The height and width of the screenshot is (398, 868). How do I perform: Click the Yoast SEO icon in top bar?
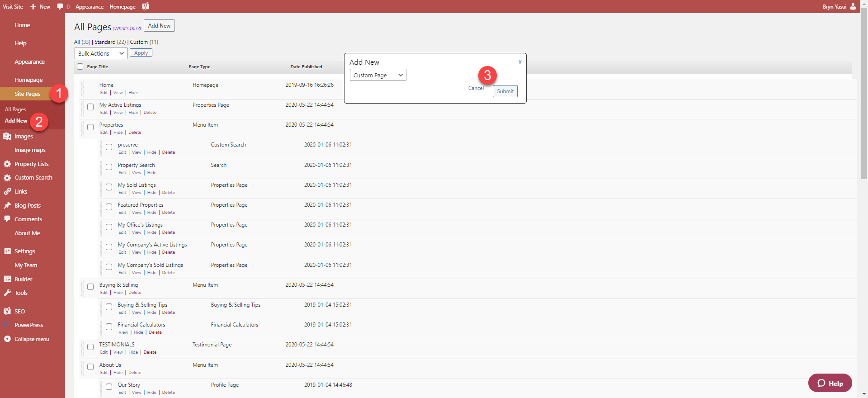click(x=146, y=6)
